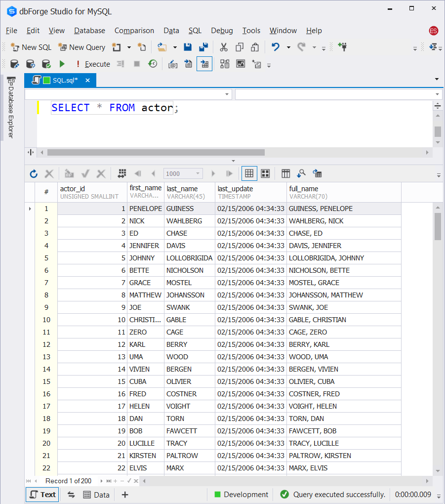445x504 pixels.
Task: Open query execution history clock icon
Action: point(153,64)
